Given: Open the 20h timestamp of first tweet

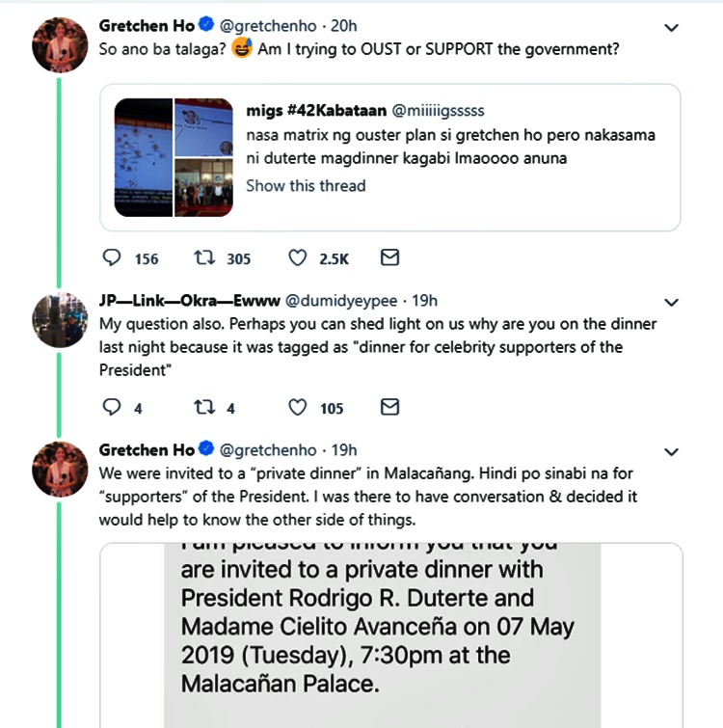Looking at the screenshot, I should click(x=344, y=26).
